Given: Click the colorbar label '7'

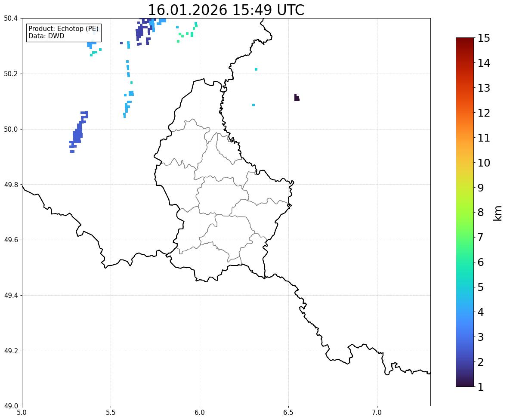Looking at the screenshot, I should pyautogui.click(x=481, y=237).
